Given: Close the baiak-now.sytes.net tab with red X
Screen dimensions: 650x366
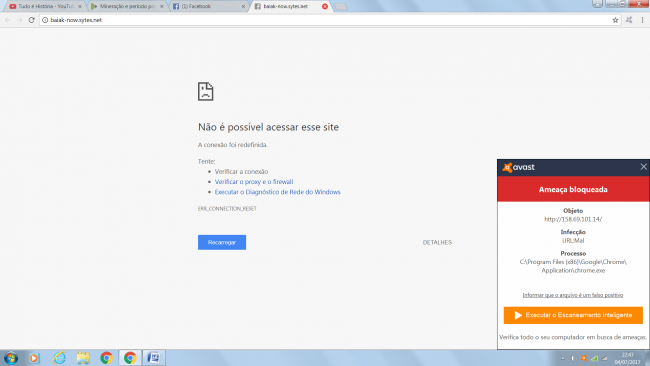Looking at the screenshot, I should [x=325, y=6].
